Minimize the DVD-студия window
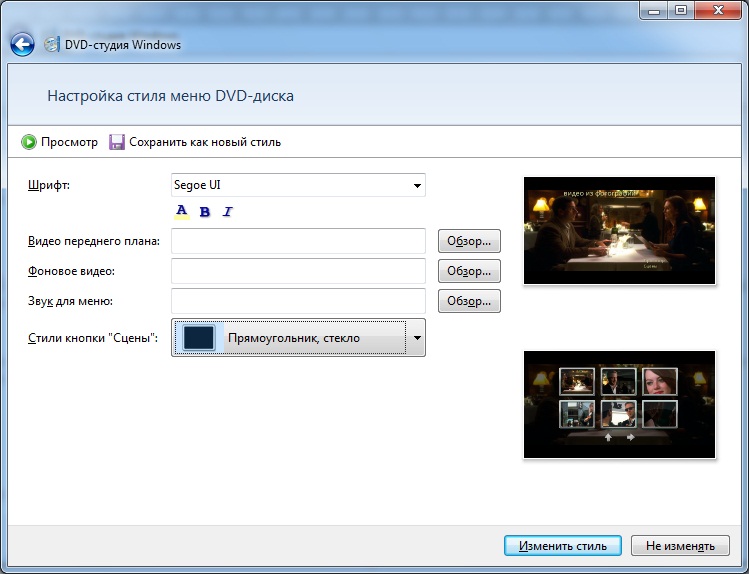The width and height of the screenshot is (749, 574). (654, 11)
